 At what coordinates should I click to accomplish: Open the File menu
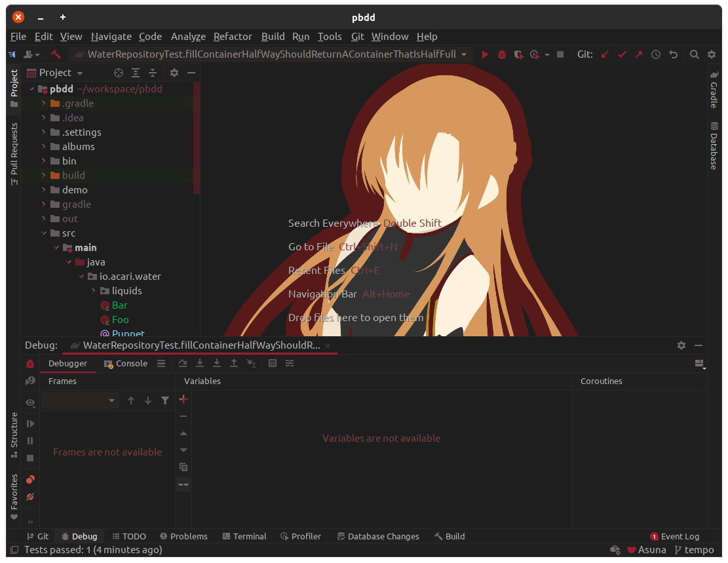(18, 37)
